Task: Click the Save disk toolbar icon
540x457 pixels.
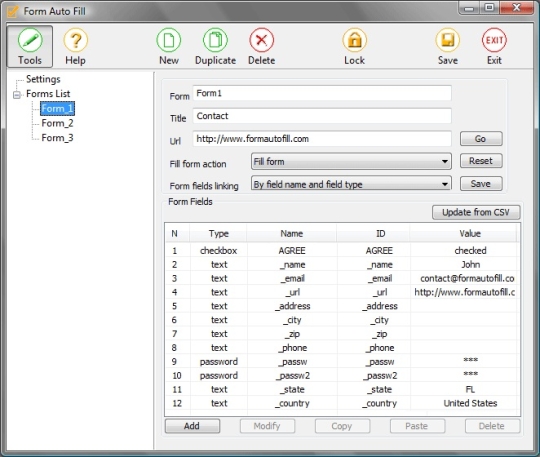Action: coord(448,46)
